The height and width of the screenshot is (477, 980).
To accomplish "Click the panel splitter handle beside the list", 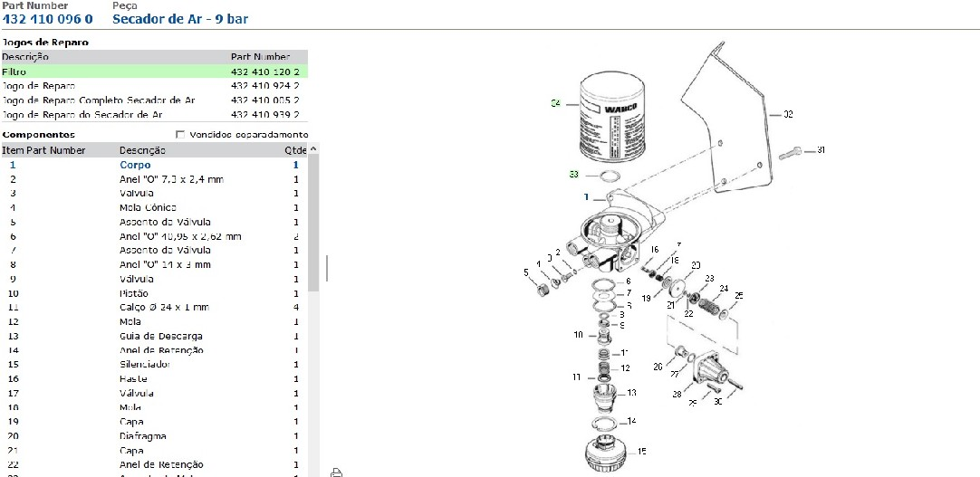I will [326, 268].
